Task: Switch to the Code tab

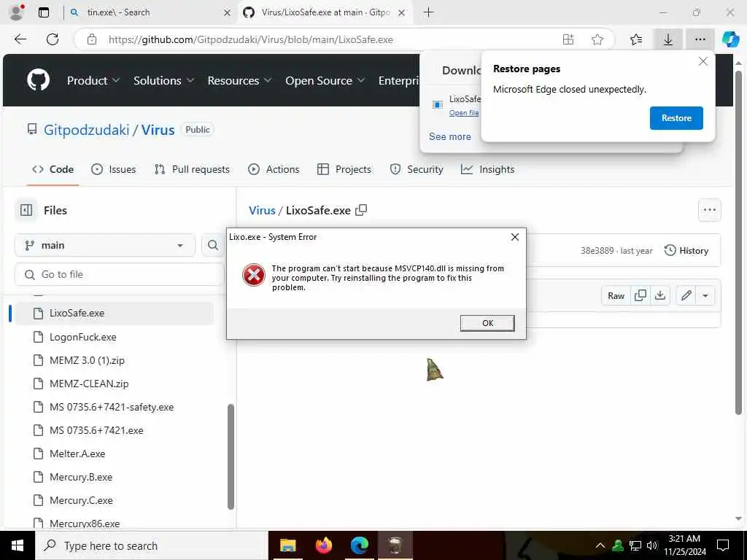Action: click(53, 169)
